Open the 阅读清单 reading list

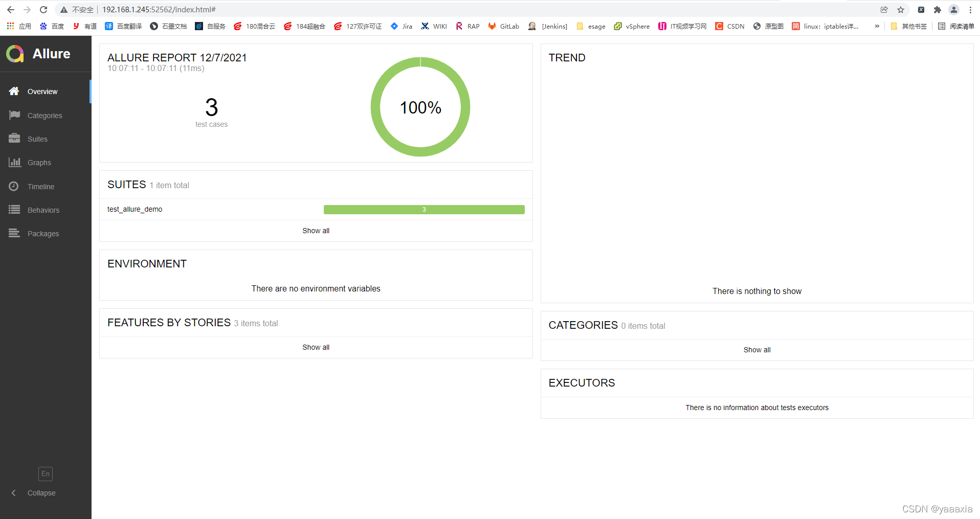click(956, 26)
